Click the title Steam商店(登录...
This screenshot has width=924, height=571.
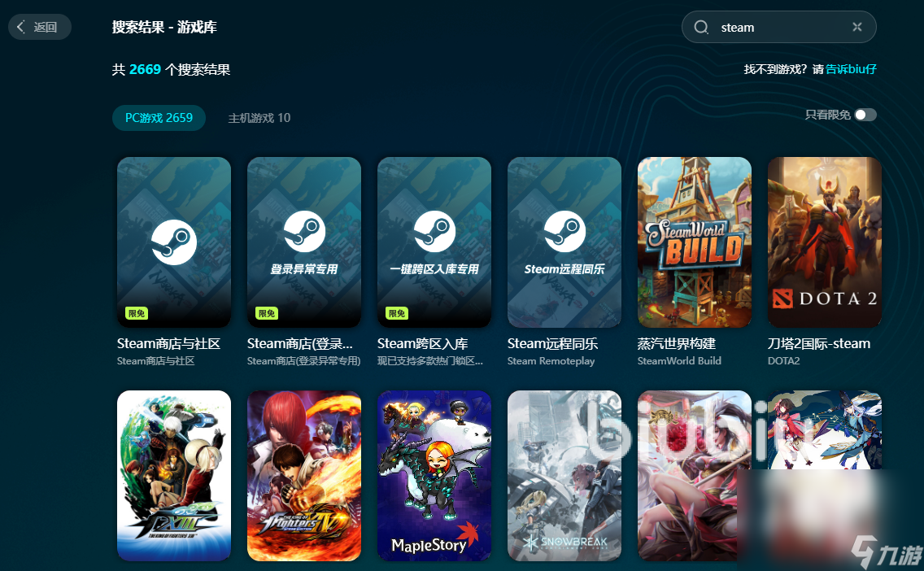pos(300,343)
